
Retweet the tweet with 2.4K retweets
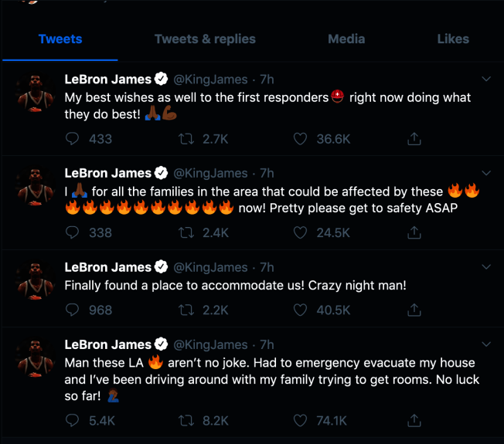tap(186, 232)
